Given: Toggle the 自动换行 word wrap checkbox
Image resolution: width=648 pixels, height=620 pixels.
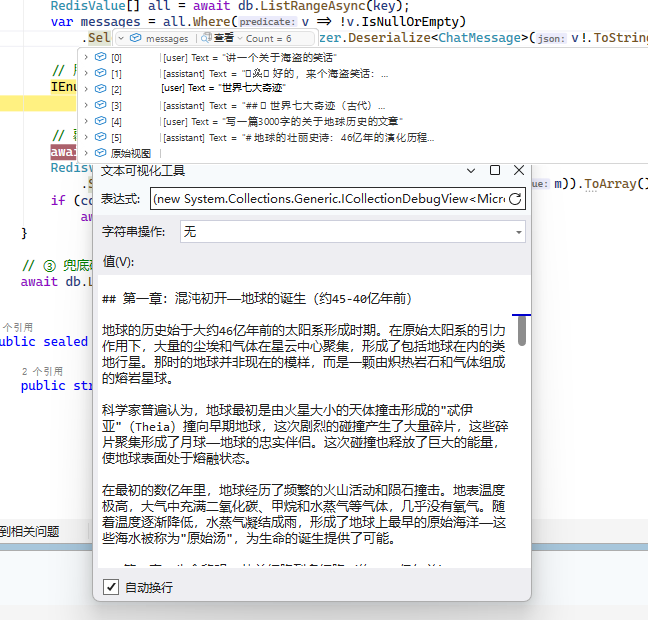Looking at the screenshot, I should pos(111,587).
